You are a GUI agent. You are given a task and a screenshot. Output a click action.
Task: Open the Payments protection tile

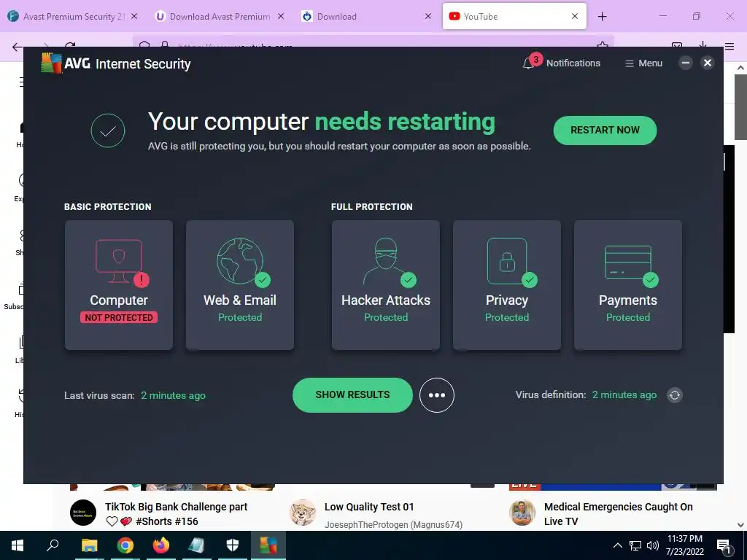pos(627,285)
